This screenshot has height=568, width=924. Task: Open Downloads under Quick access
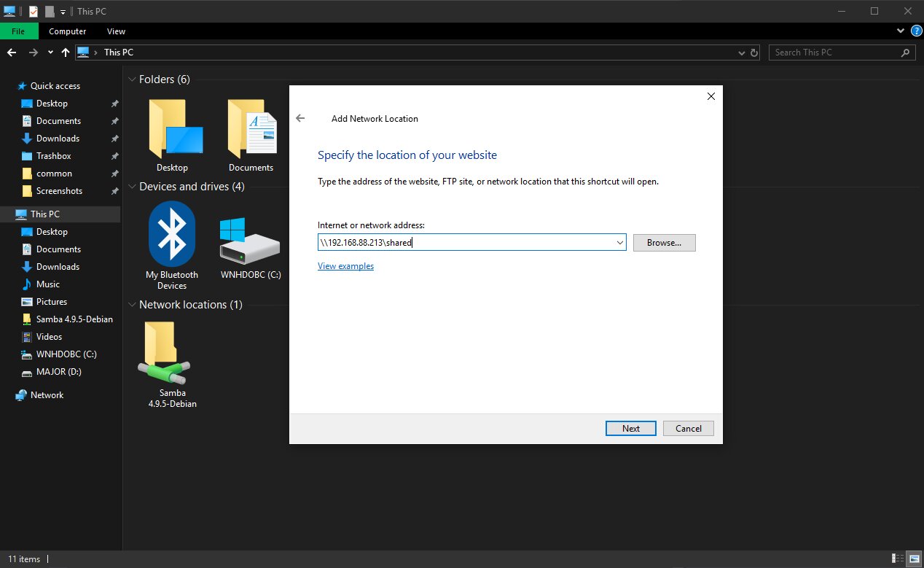(x=58, y=139)
